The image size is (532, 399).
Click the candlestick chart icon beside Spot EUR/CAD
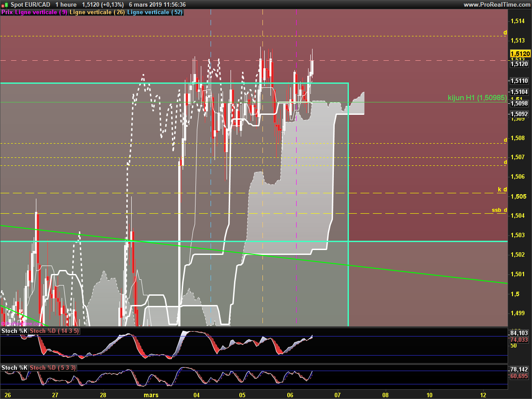click(5, 4)
